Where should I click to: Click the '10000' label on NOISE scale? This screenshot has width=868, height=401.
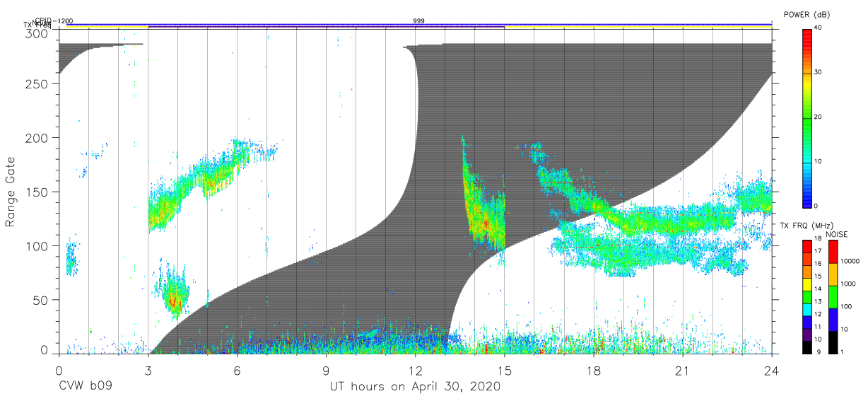pyautogui.click(x=850, y=262)
